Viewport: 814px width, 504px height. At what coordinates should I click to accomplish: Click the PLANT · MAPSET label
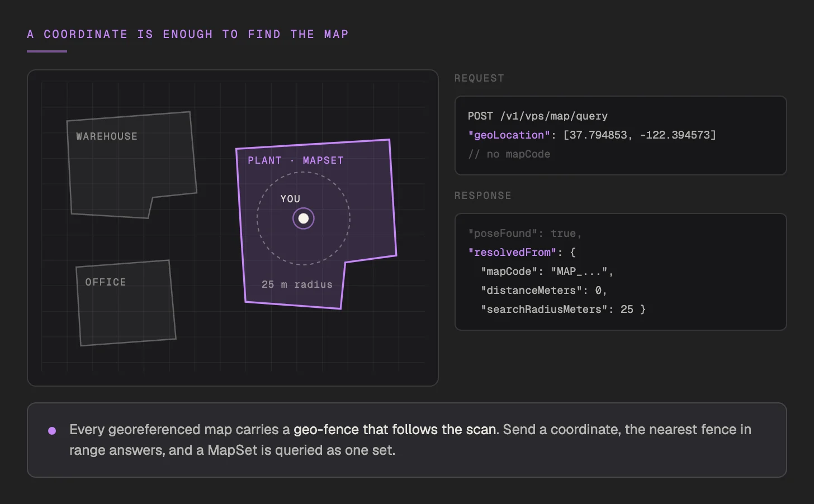[296, 160]
